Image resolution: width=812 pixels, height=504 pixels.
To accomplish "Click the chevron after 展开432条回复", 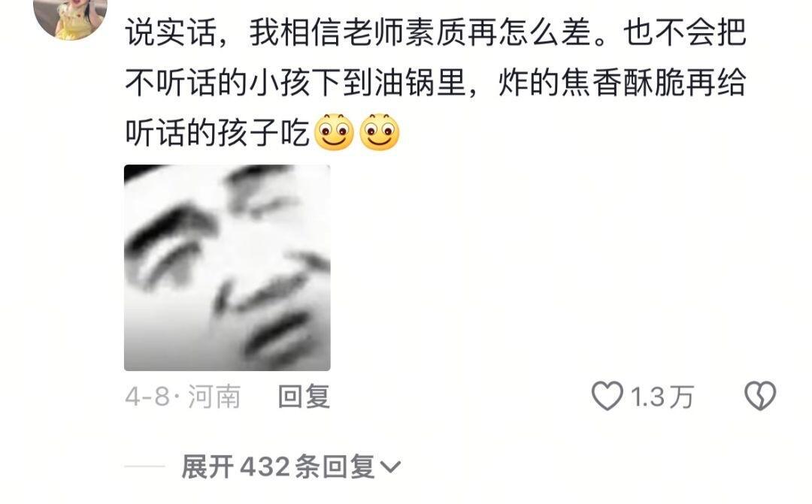I will pyautogui.click(x=390, y=468).
